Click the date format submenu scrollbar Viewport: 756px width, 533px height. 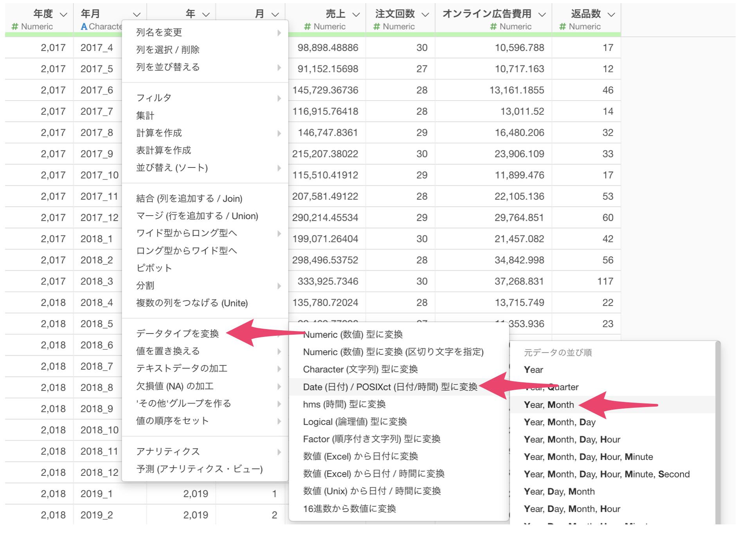click(718, 430)
